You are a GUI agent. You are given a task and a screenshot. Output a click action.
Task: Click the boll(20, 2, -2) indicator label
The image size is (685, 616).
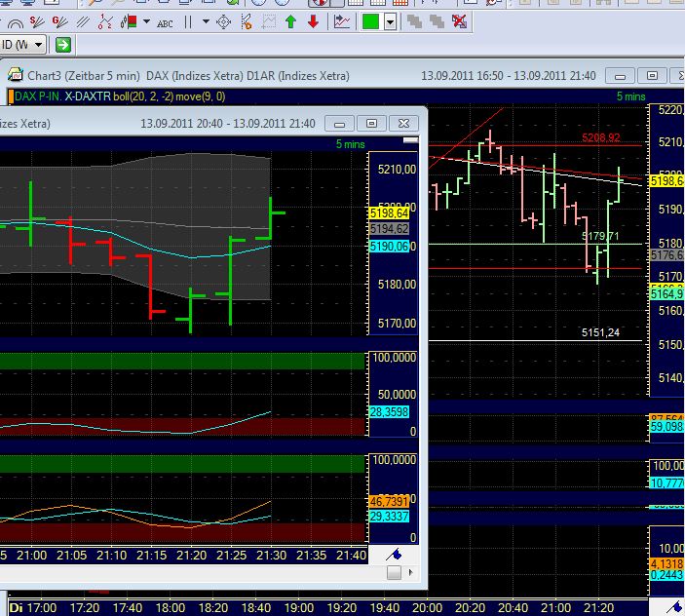pos(143,96)
